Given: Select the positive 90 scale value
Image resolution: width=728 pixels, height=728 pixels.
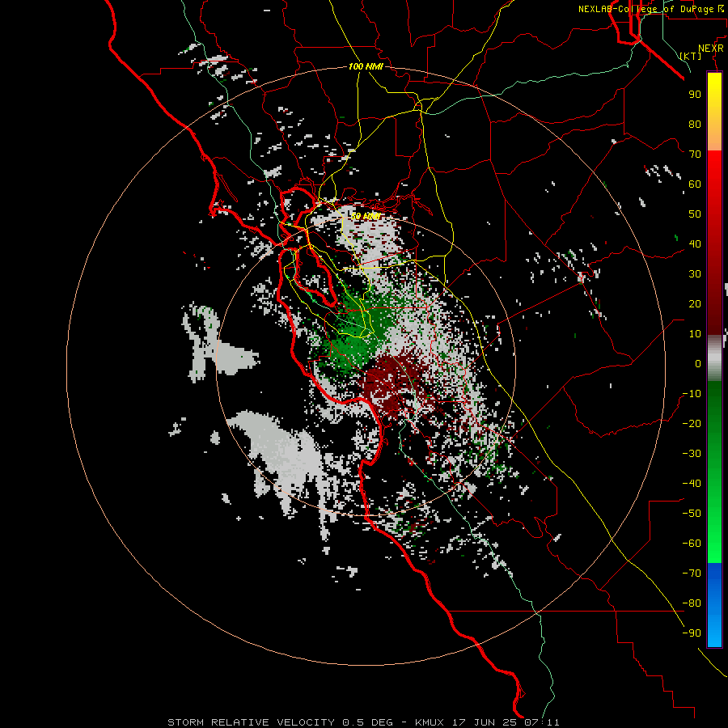Looking at the screenshot, I should tap(695, 95).
